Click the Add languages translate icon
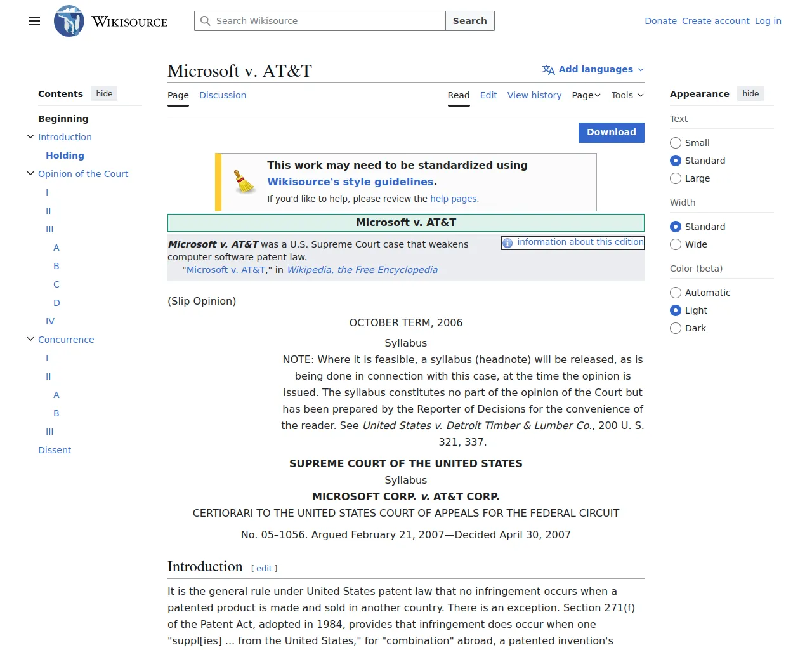Screen dimensions: 812x650 548,70
